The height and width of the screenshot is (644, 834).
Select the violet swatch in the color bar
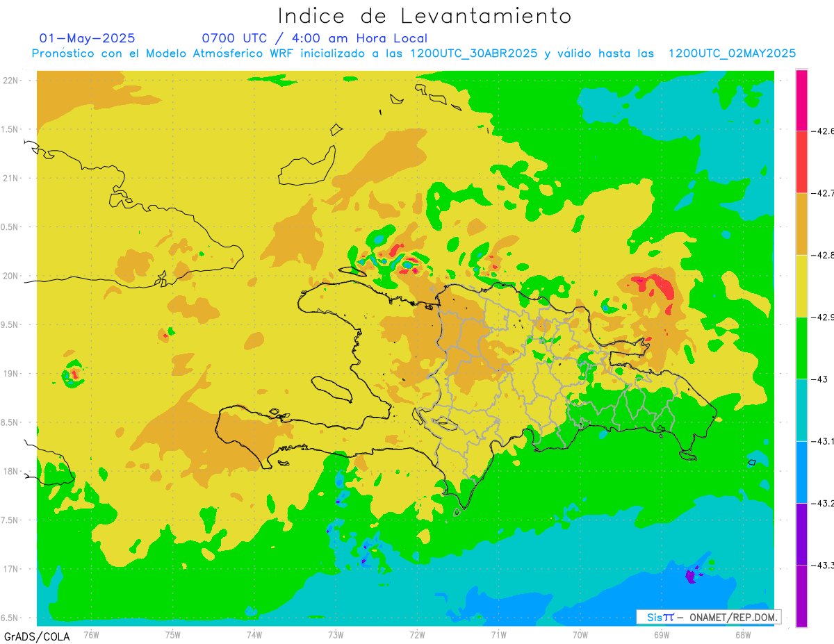(x=801, y=534)
